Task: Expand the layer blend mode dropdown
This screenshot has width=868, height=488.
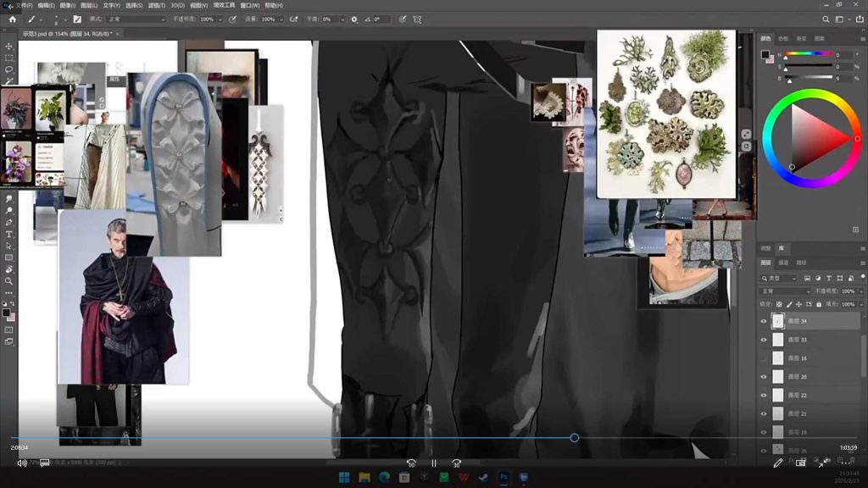Action: [784, 291]
